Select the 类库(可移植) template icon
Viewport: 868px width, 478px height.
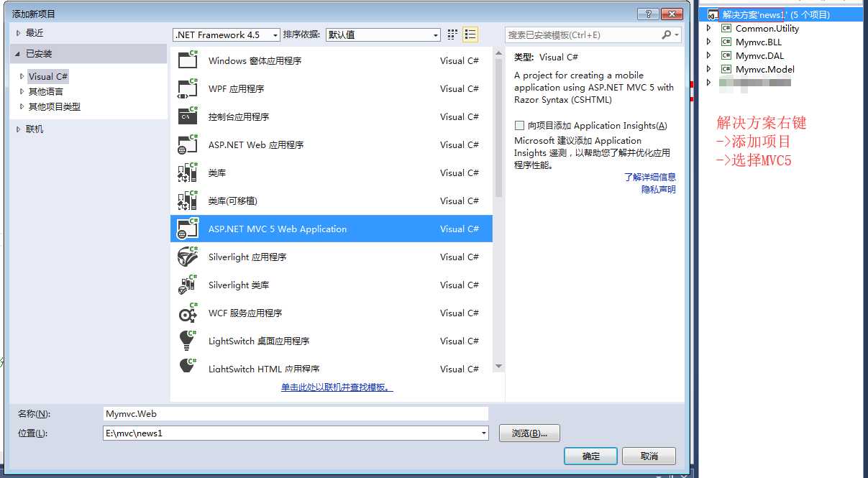[188, 201]
